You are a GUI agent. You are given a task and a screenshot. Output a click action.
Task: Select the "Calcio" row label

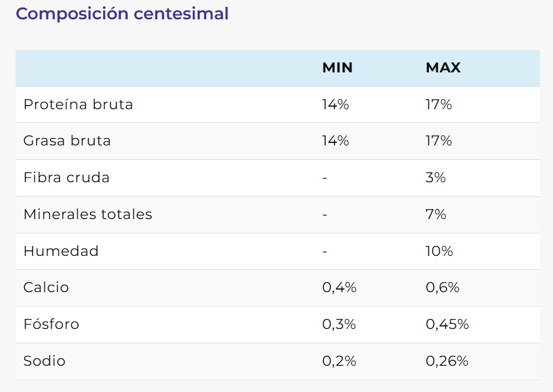pos(46,288)
